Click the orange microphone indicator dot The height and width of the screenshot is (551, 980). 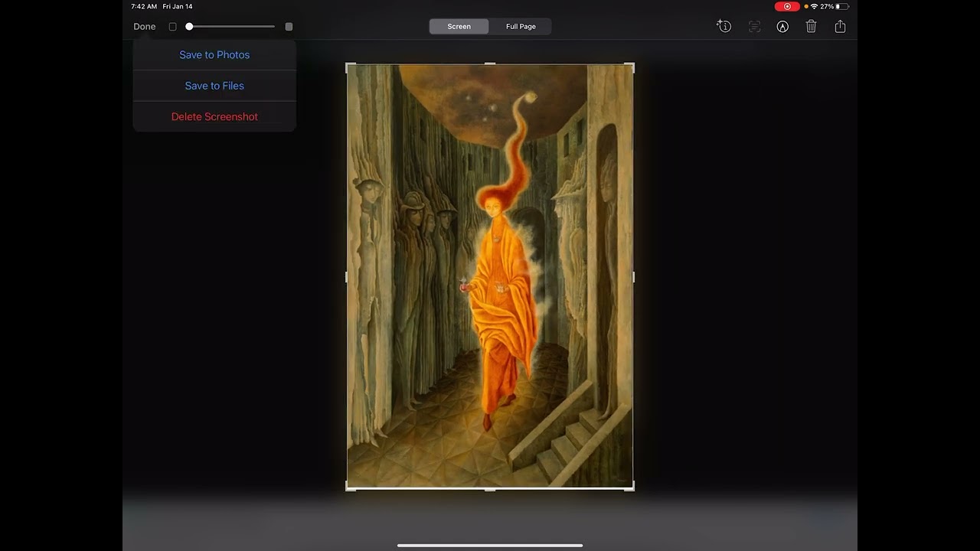pyautogui.click(x=806, y=6)
